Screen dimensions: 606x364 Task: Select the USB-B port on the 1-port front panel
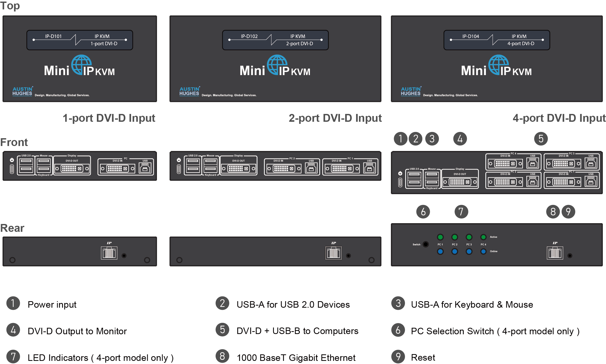pyautogui.click(x=145, y=168)
